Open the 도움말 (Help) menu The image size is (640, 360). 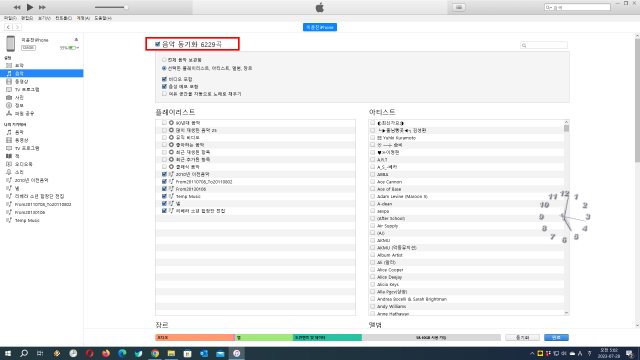103,18
